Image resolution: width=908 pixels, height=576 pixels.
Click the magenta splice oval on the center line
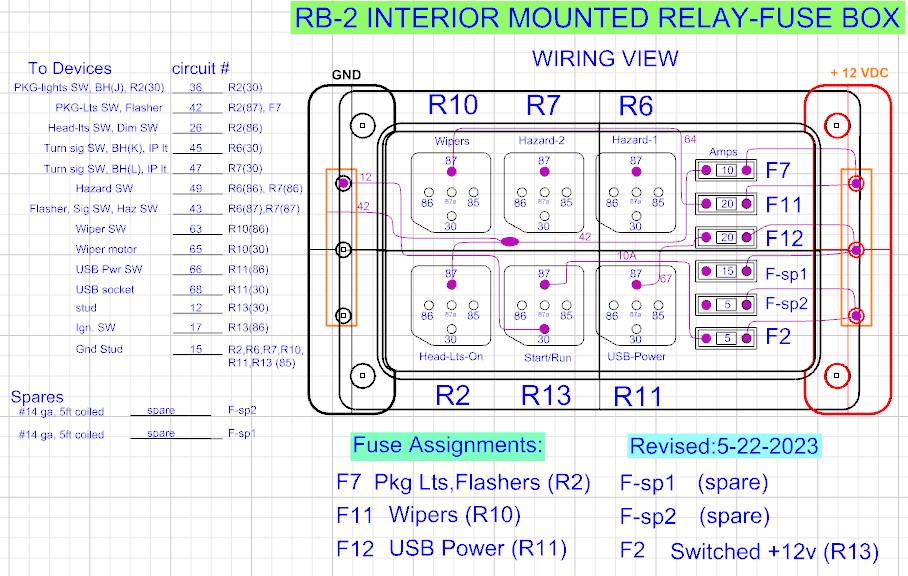pos(510,241)
